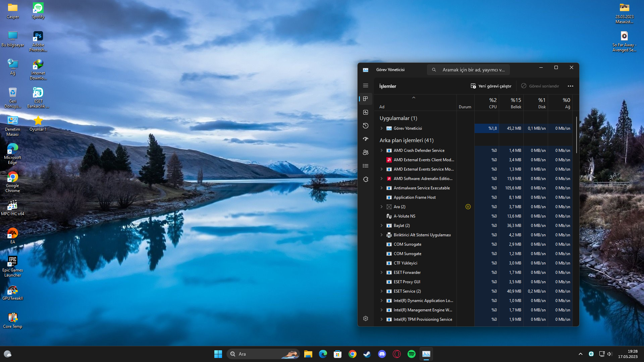Image resolution: width=644 pixels, height=362 pixels.
Task: Toggle the hamburger navigation menu
Action: click(x=366, y=86)
